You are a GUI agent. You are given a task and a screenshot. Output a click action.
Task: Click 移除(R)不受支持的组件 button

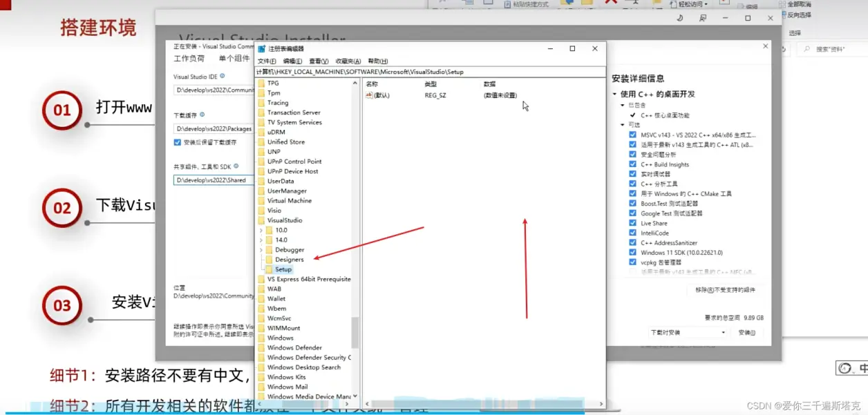725,290
